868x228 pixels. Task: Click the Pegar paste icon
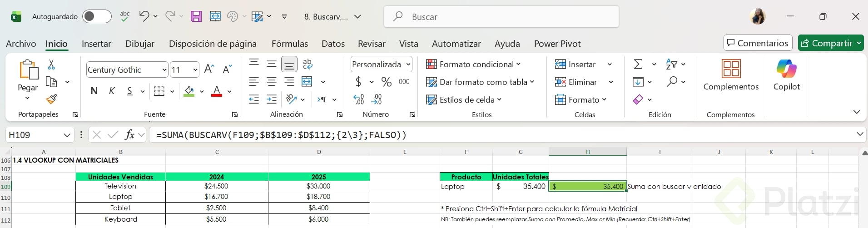pos(28,69)
